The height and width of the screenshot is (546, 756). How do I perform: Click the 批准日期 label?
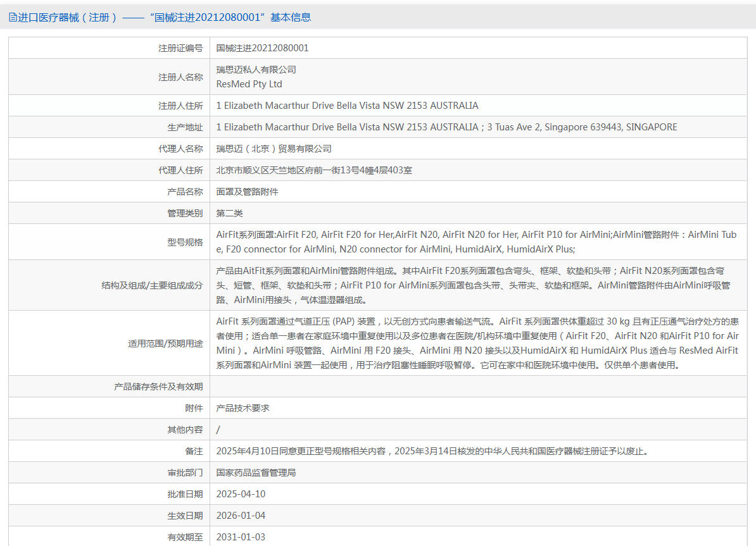click(185, 494)
